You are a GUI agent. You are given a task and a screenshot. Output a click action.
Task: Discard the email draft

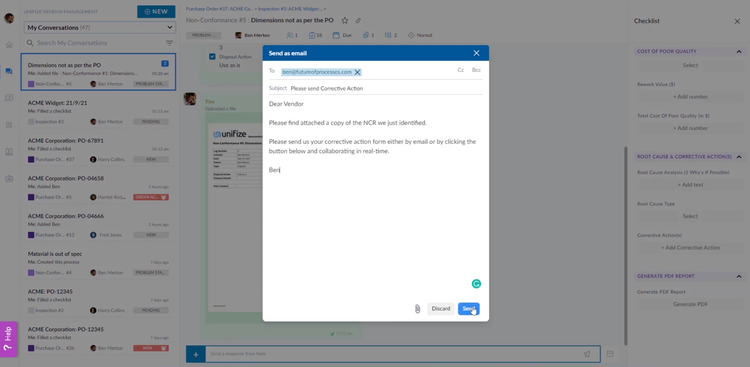[x=441, y=309]
